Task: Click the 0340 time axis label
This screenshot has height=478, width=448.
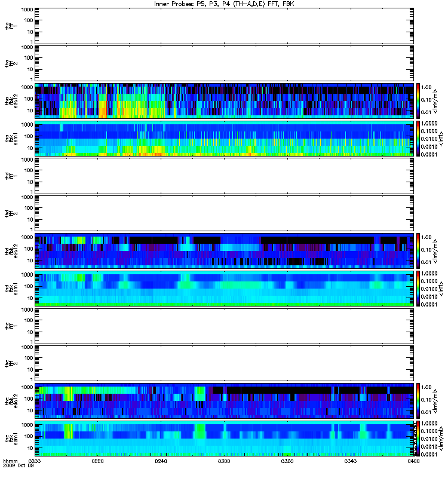Action: pyautogui.click(x=351, y=461)
